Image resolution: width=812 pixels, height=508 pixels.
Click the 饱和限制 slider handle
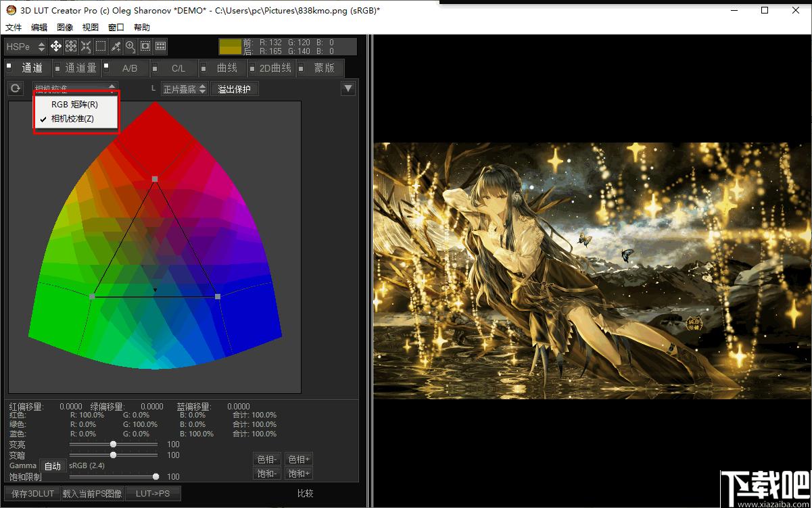coord(156,476)
